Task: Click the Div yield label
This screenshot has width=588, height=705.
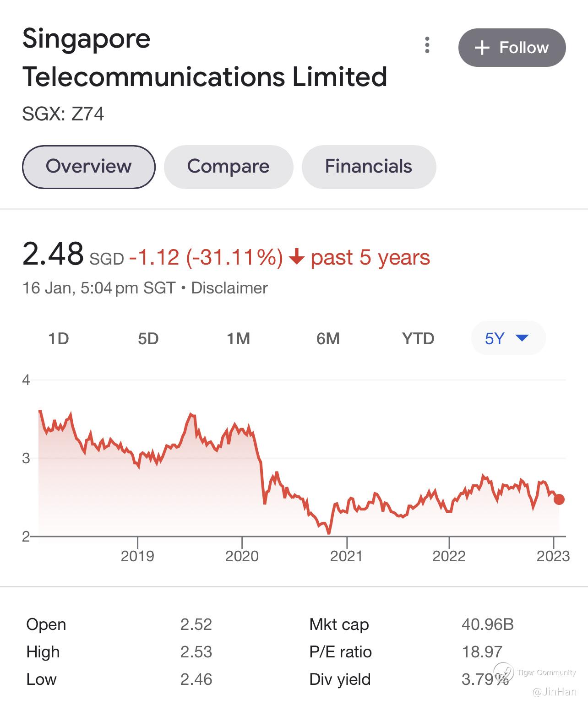Action: click(340, 679)
